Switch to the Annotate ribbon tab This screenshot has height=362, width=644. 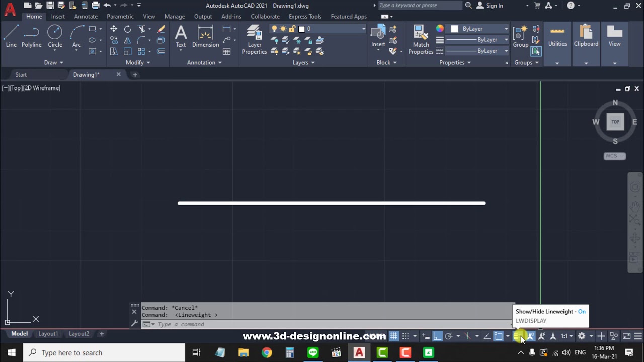coord(86,16)
